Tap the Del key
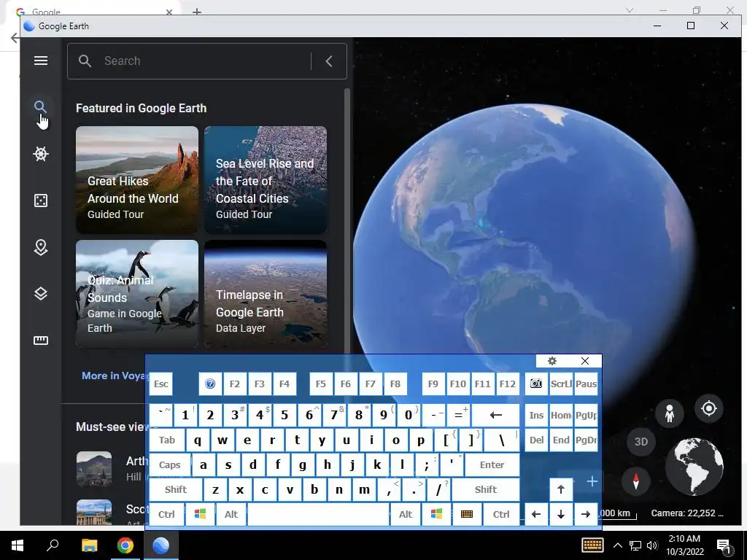The image size is (747, 560). [536, 440]
